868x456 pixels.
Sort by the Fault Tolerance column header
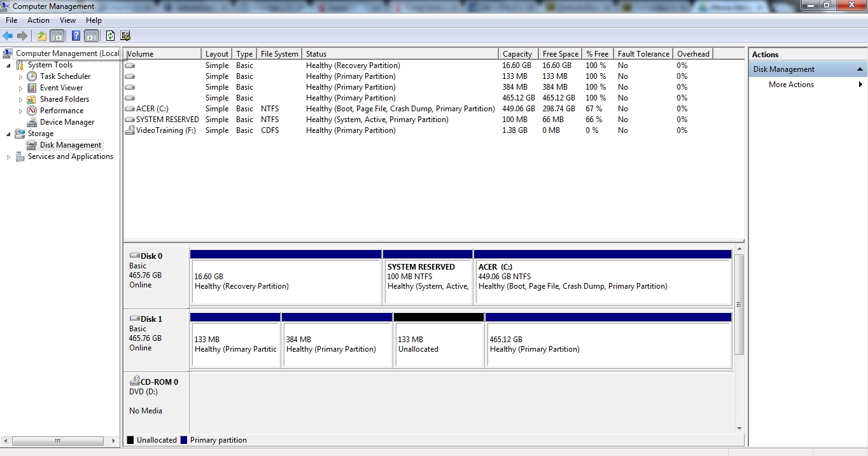pos(643,54)
